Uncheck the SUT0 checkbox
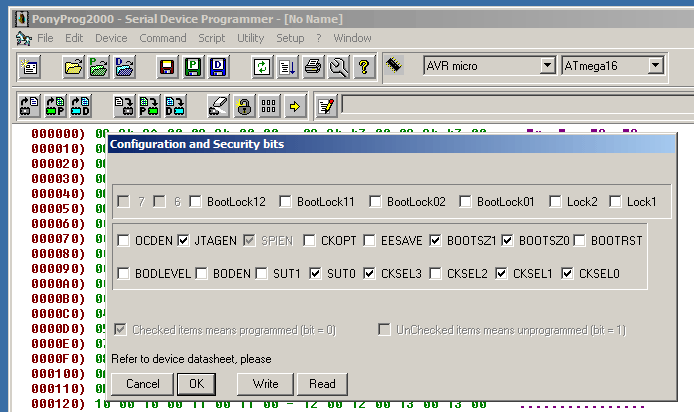This screenshot has width=694, height=412. point(315,273)
